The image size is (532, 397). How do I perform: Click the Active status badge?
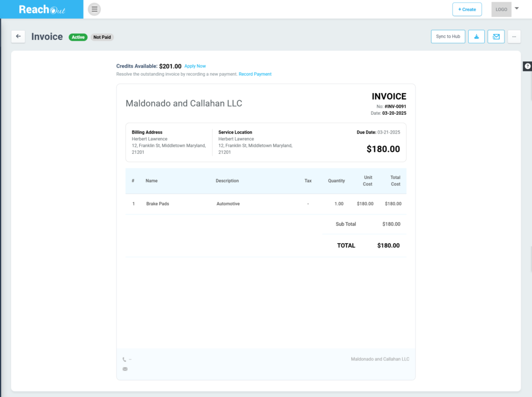[x=78, y=37]
